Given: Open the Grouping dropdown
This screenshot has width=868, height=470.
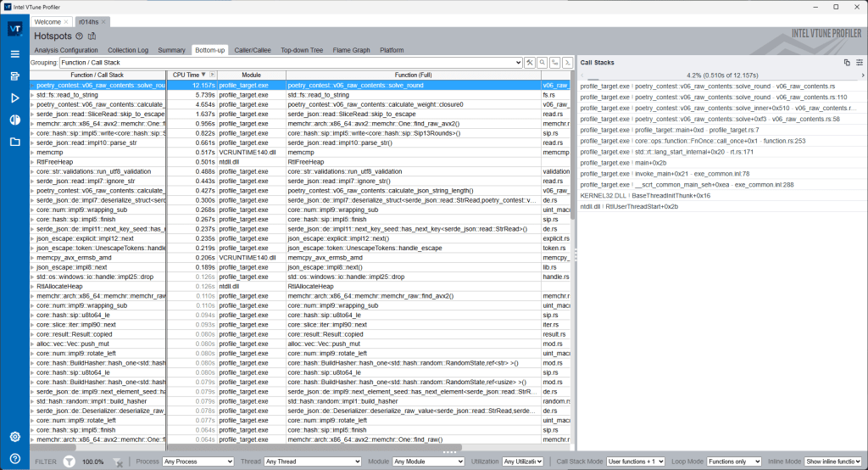Looking at the screenshot, I should [x=518, y=63].
